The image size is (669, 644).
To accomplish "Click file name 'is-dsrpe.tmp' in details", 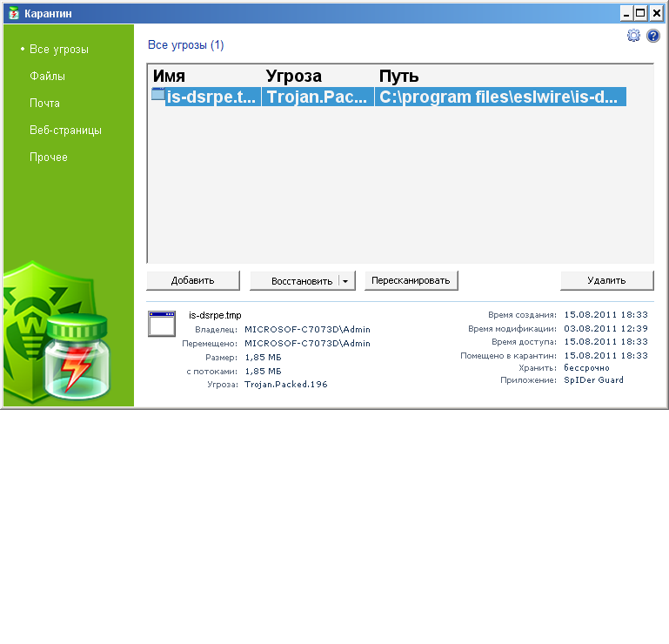I will [x=215, y=315].
